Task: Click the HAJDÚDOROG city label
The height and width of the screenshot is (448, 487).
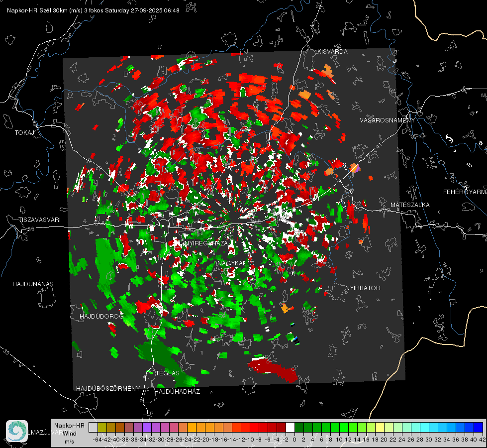Action: (101, 317)
